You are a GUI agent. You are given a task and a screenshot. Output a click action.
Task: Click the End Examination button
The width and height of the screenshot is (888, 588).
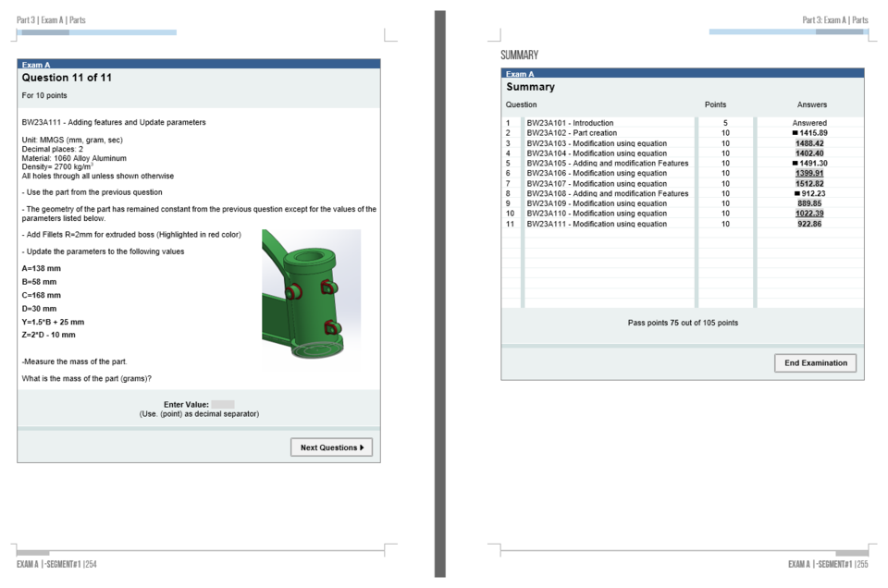(814, 362)
